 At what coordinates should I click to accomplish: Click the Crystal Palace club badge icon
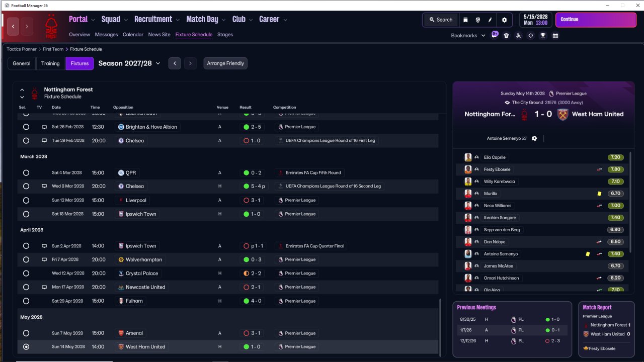[x=121, y=274]
